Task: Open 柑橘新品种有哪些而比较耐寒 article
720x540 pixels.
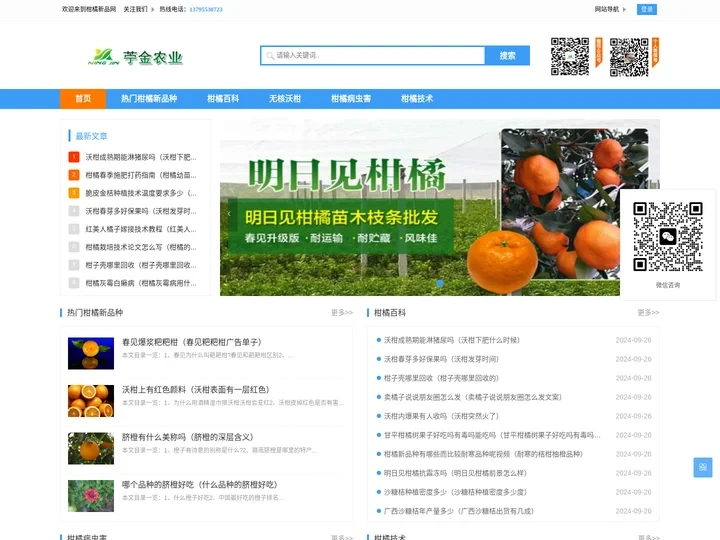Action: tap(483, 454)
